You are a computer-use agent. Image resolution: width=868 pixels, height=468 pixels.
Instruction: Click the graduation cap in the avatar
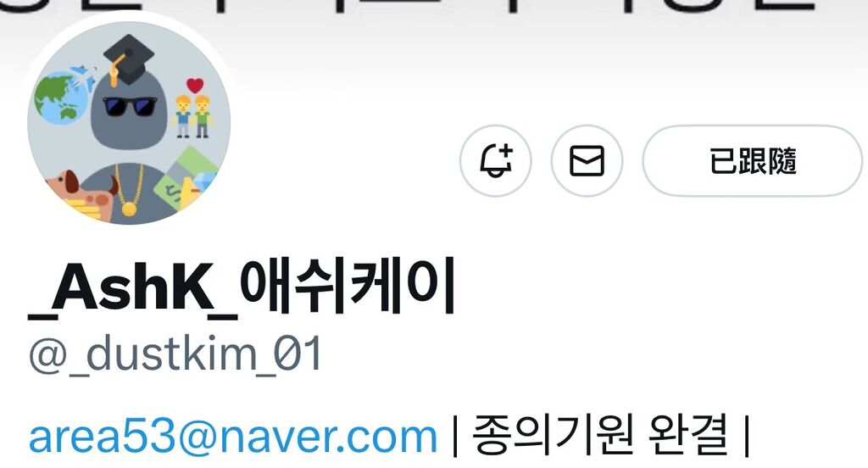click(129, 59)
